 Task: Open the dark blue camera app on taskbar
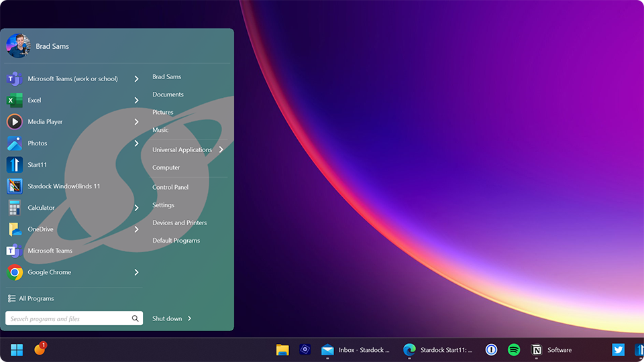pyautogui.click(x=305, y=349)
